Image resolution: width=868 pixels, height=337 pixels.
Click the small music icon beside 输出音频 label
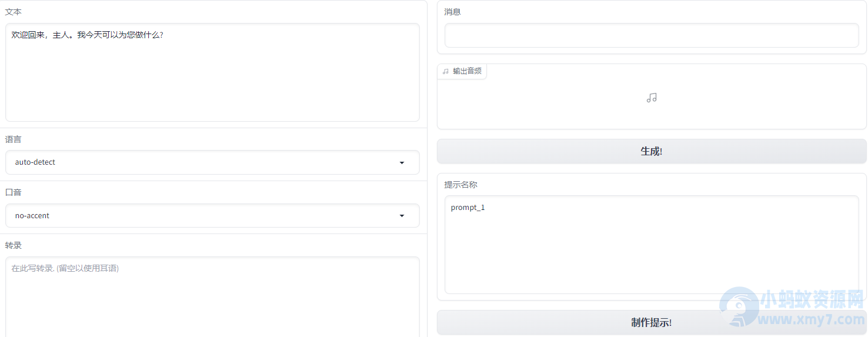pyautogui.click(x=445, y=71)
